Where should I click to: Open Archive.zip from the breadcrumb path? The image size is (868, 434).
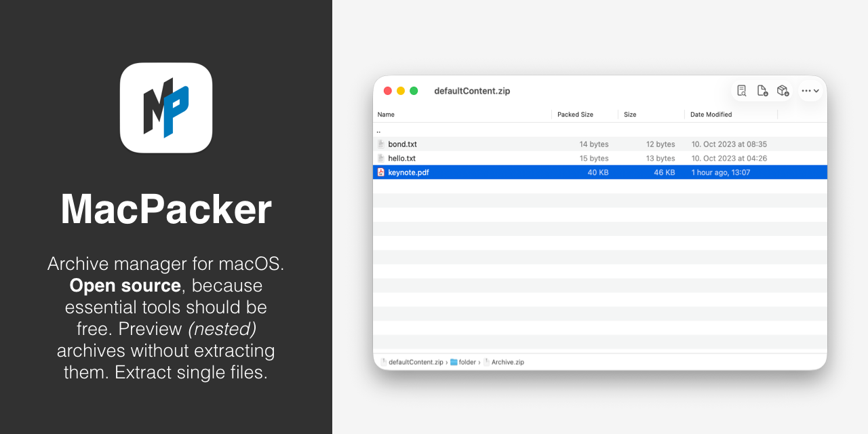click(507, 361)
